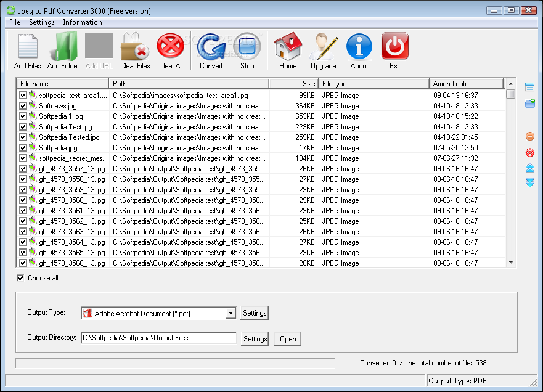Sort by Amend date column header
The width and height of the screenshot is (543, 392).
pos(467,83)
